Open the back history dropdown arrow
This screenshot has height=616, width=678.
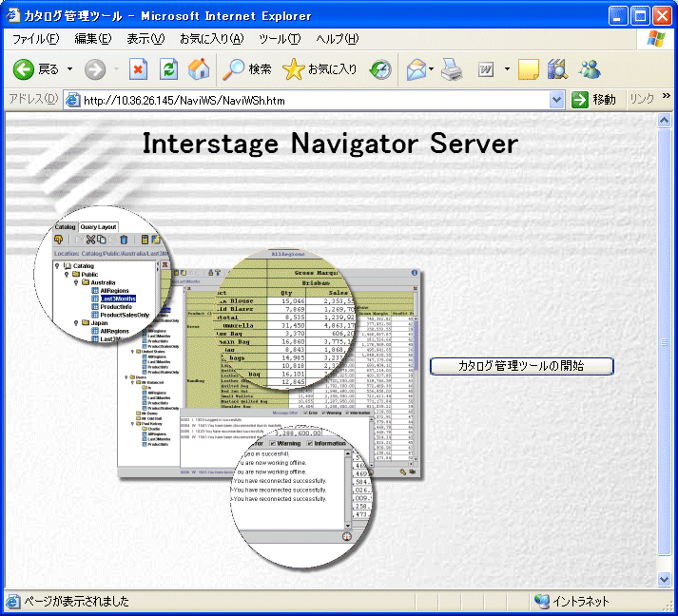(69, 69)
